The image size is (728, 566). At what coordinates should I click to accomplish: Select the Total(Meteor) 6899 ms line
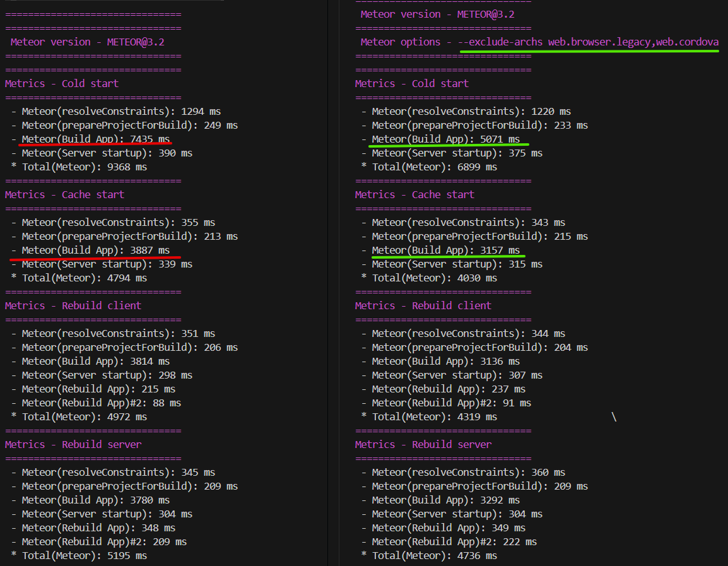(429, 167)
